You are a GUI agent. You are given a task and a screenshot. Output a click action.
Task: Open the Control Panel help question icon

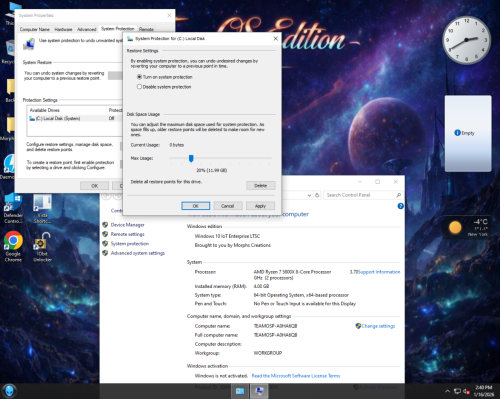[x=400, y=206]
